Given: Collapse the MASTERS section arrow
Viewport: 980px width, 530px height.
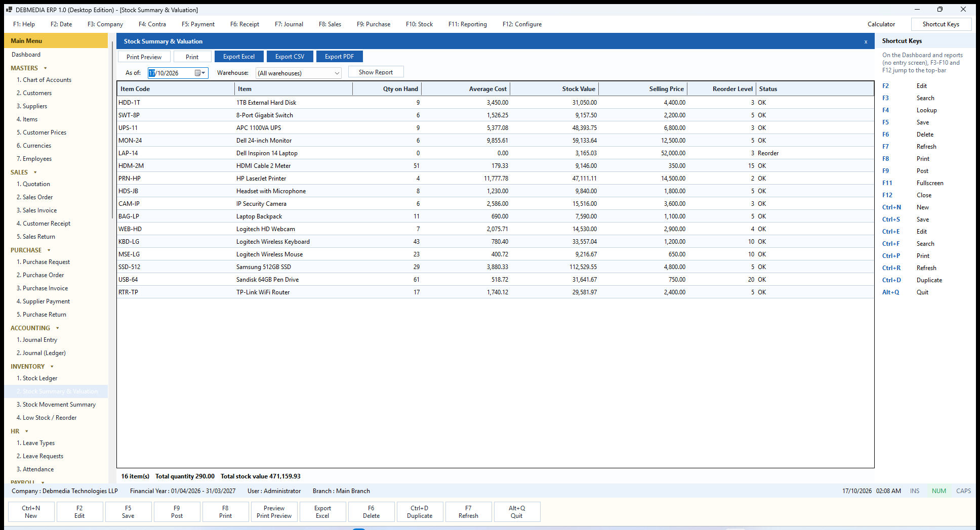Looking at the screenshot, I should (46, 68).
